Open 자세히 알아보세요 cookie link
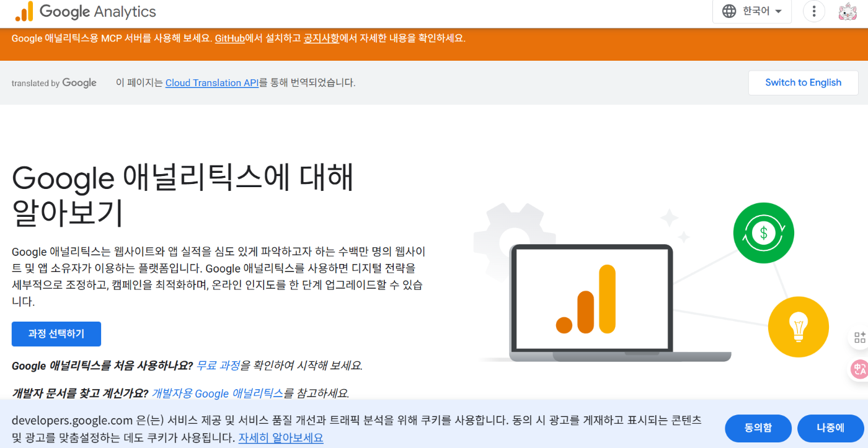The image size is (868, 448). (x=281, y=437)
